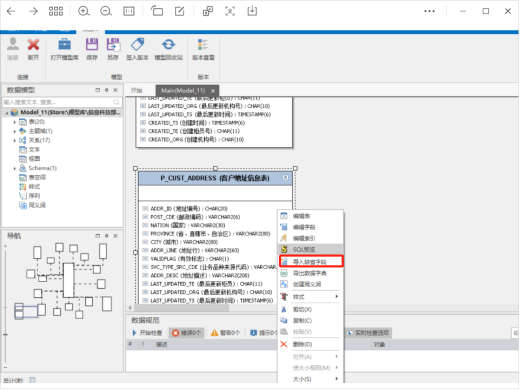Close the 导航 navigation panel
Screen dimensions: 520x390
[x=115, y=236]
